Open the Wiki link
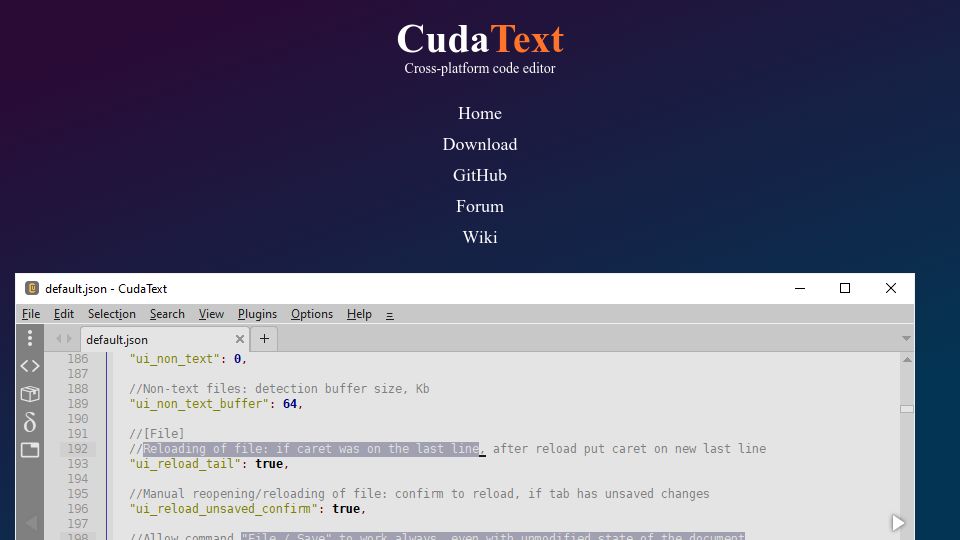The height and width of the screenshot is (540, 960). click(480, 238)
